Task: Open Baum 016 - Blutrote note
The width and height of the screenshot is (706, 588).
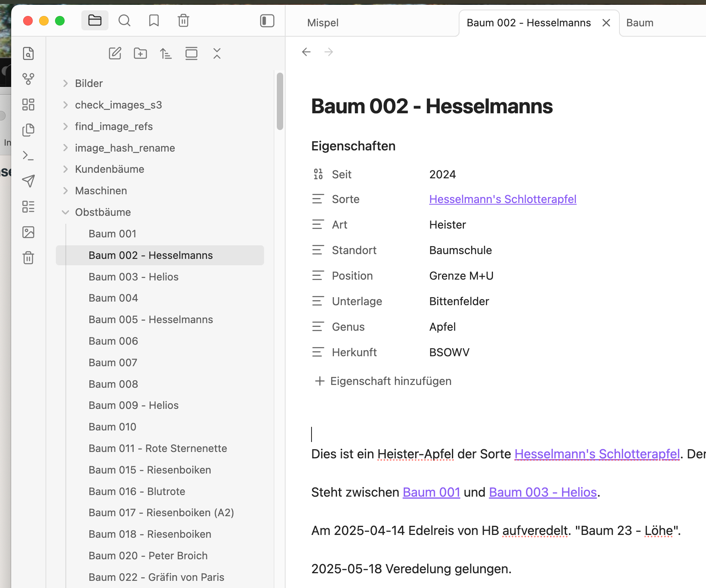Action: coord(137,491)
